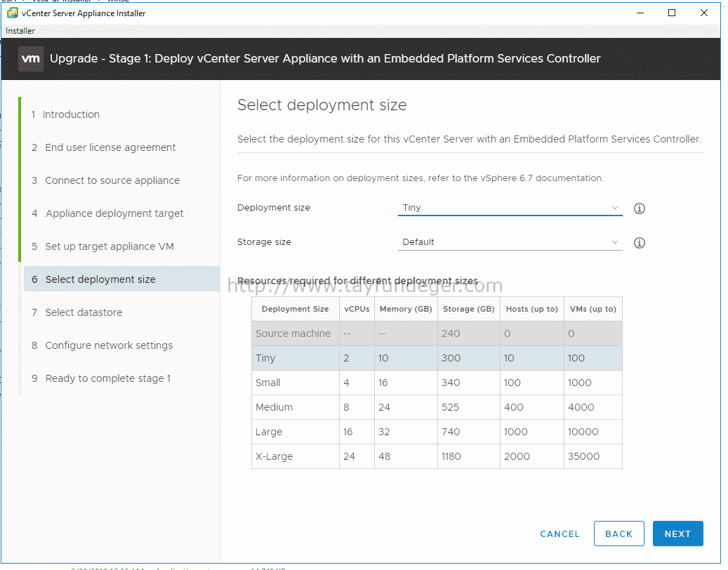
Task: Click VMs value 10000 in Large row
Action: coord(583,432)
